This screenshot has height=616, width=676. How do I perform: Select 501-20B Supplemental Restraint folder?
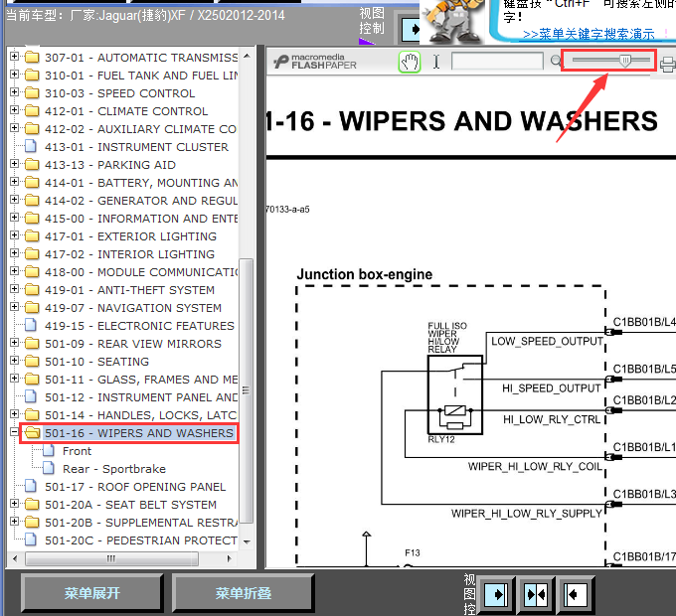coord(141,523)
